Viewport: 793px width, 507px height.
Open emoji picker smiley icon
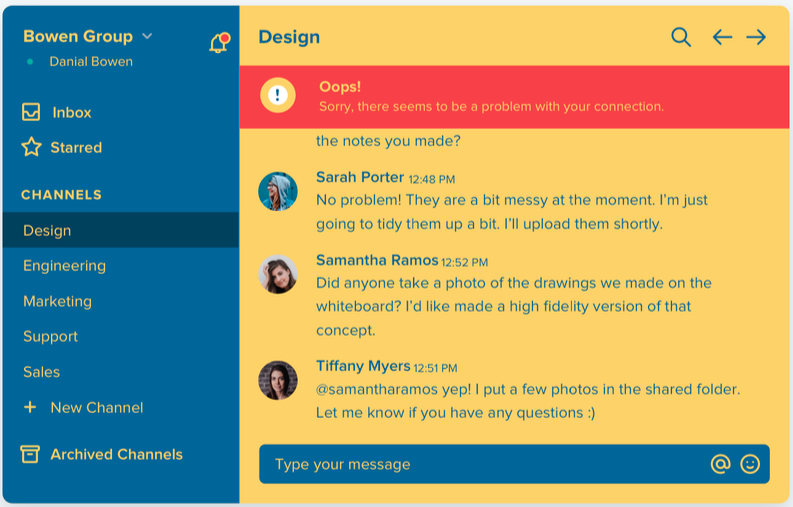[750, 464]
